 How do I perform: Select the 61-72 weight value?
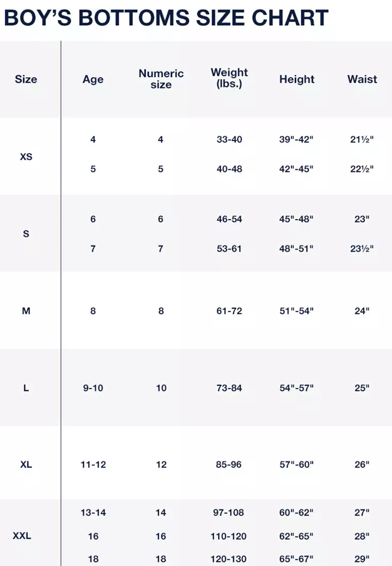229,311
